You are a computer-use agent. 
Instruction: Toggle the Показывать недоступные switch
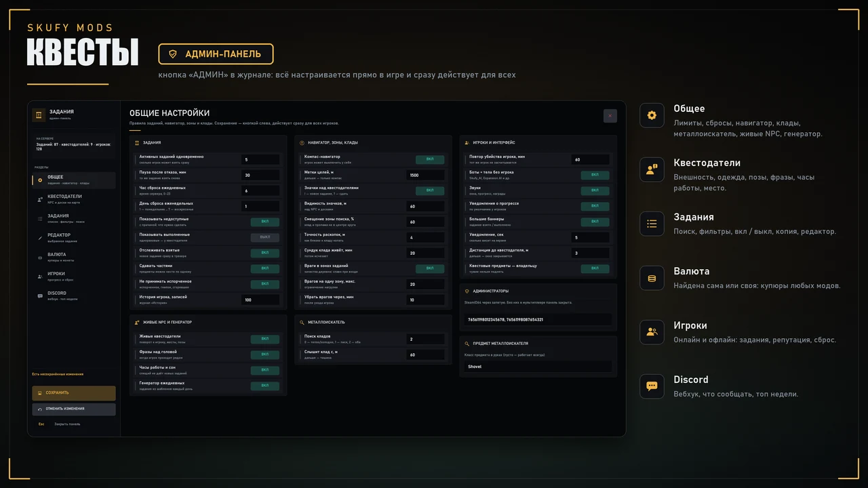point(265,222)
